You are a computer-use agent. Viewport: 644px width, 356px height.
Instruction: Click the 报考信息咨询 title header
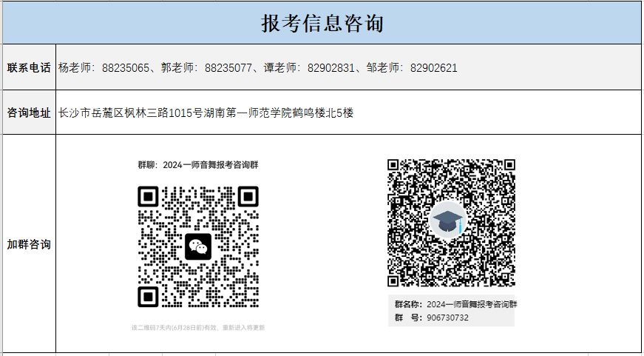pos(322,24)
